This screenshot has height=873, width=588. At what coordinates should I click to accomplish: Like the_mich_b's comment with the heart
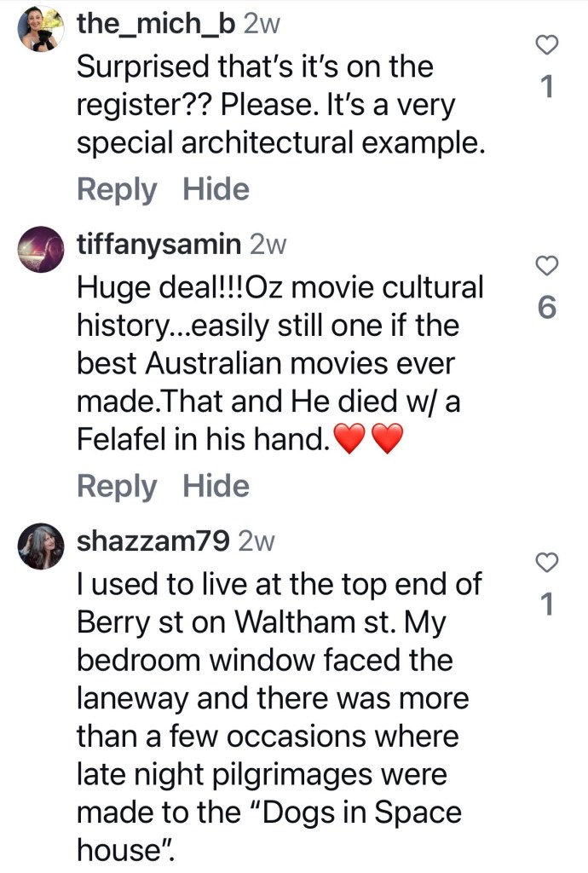547,44
